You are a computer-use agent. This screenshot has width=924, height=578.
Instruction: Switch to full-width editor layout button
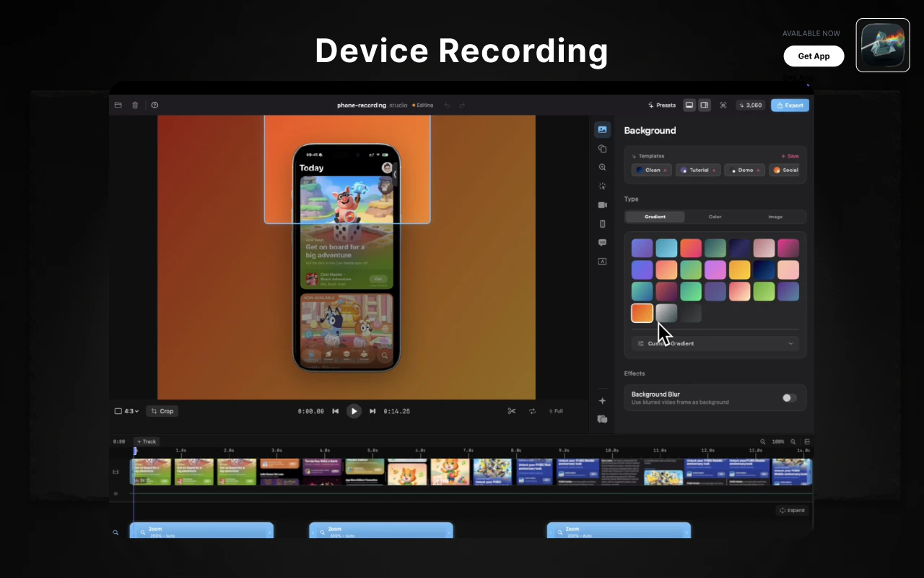click(689, 105)
